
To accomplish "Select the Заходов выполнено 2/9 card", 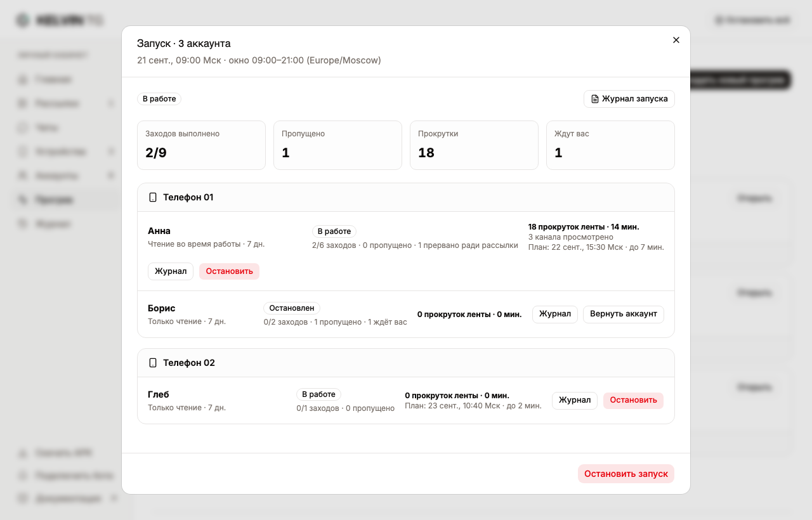I will [201, 145].
